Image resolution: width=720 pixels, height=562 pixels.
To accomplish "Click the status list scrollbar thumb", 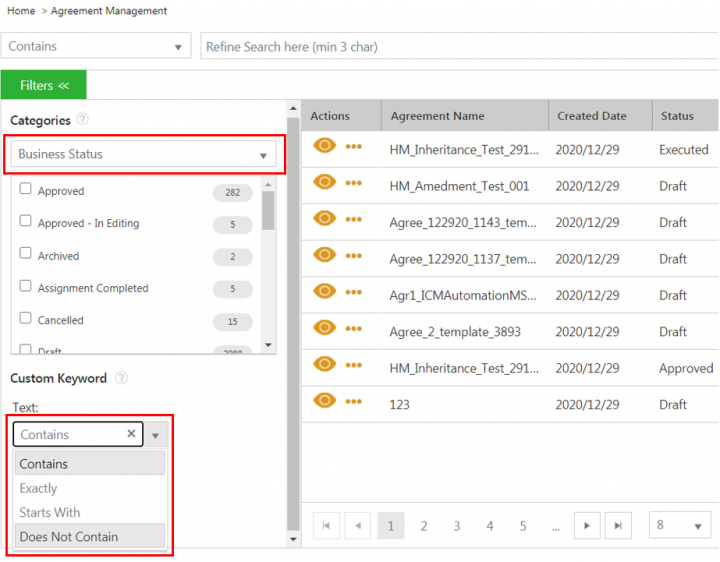I will (269, 211).
